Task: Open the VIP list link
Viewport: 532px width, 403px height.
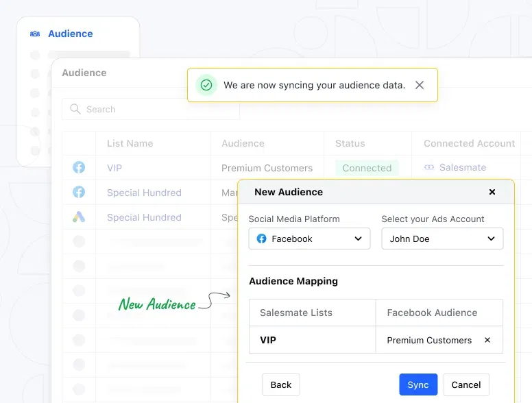Action: point(114,168)
